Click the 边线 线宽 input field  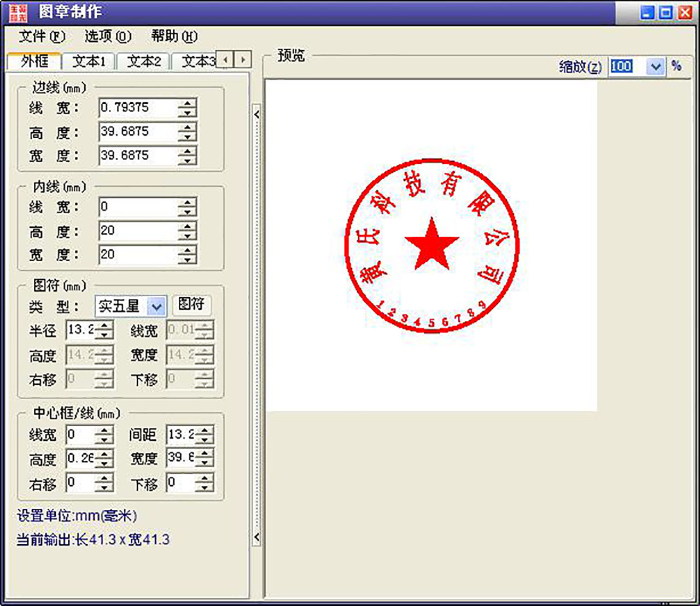[139, 108]
